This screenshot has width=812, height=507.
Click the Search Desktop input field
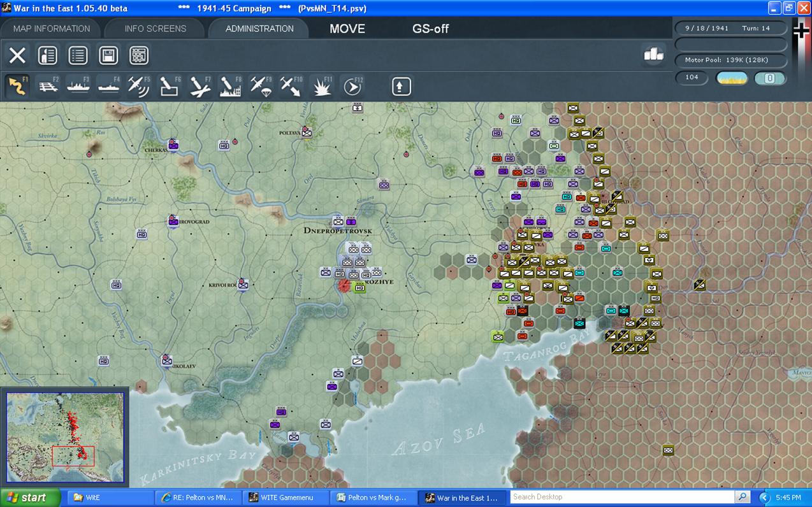pos(622,497)
